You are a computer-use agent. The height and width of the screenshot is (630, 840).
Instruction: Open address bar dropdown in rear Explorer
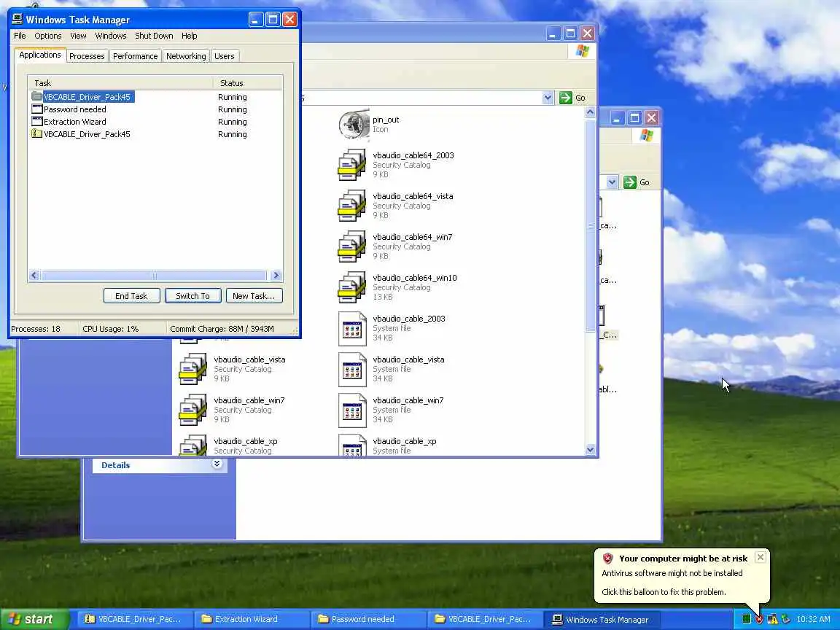(x=612, y=182)
